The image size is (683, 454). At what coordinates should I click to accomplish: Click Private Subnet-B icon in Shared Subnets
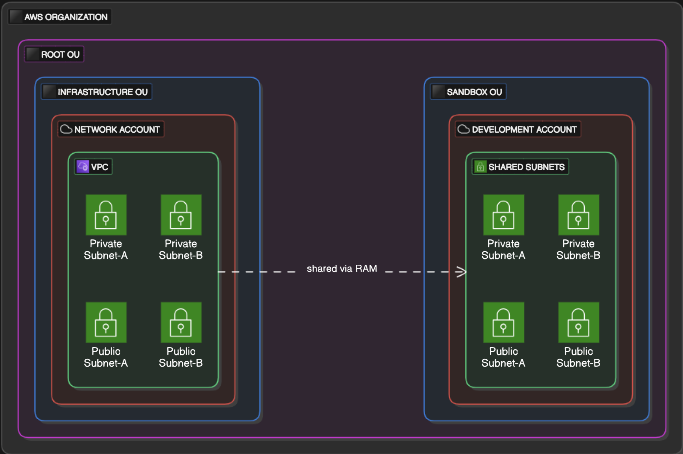click(x=578, y=215)
